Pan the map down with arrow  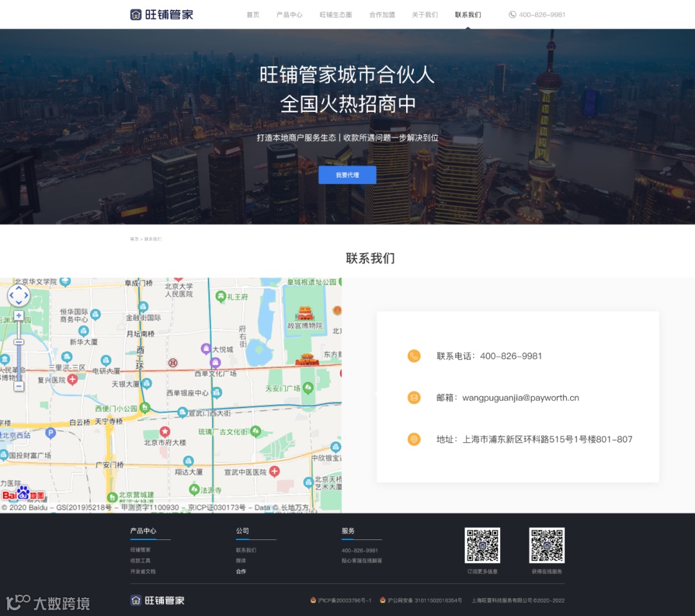[19, 303]
